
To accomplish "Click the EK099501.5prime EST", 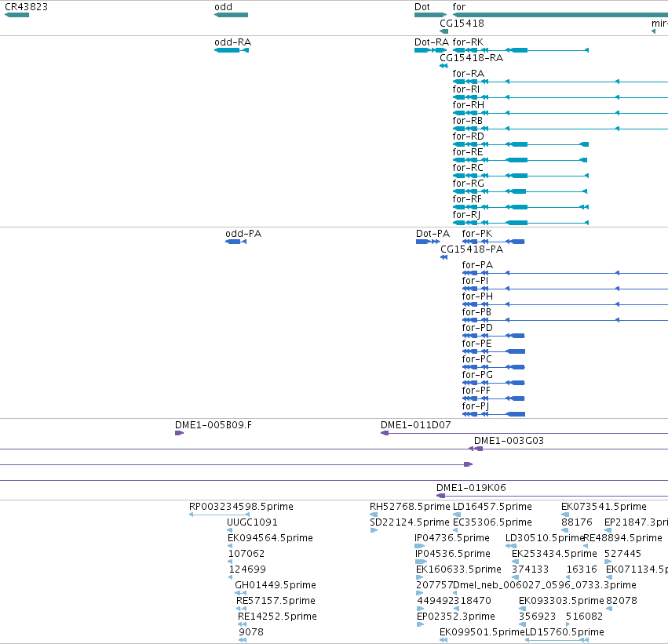I will pyautogui.click(x=444, y=640).
